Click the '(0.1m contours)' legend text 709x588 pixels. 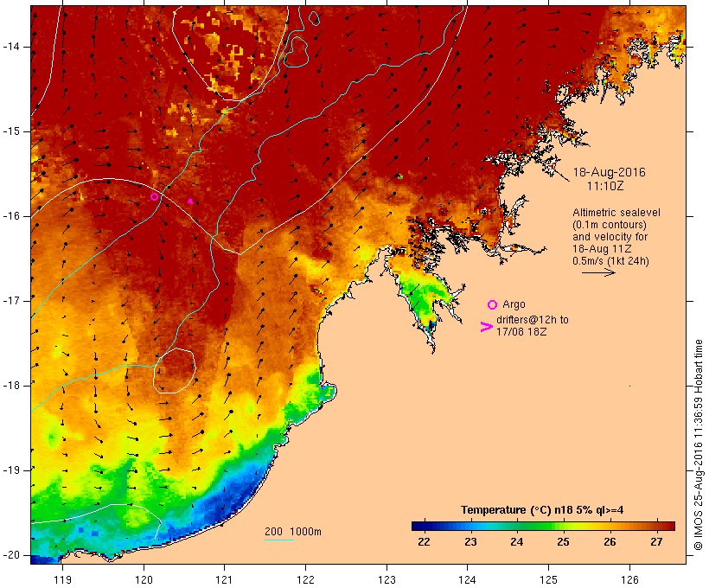[x=610, y=225]
